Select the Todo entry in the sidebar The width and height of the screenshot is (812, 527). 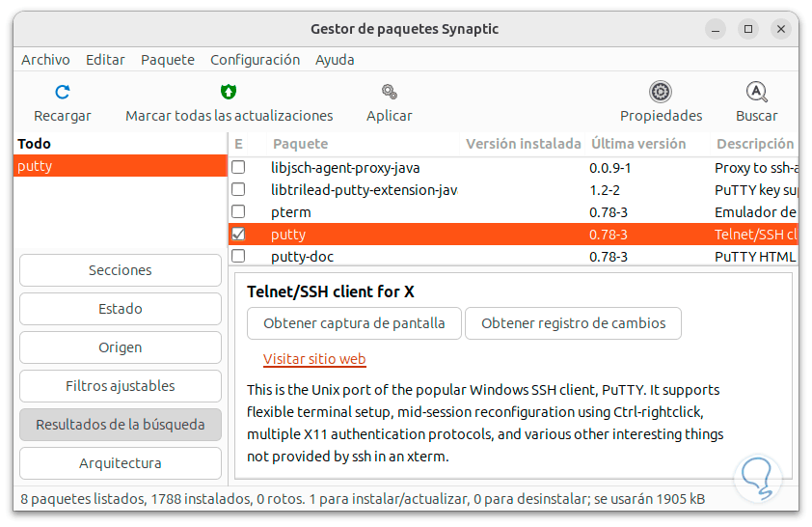pyautogui.click(x=35, y=144)
